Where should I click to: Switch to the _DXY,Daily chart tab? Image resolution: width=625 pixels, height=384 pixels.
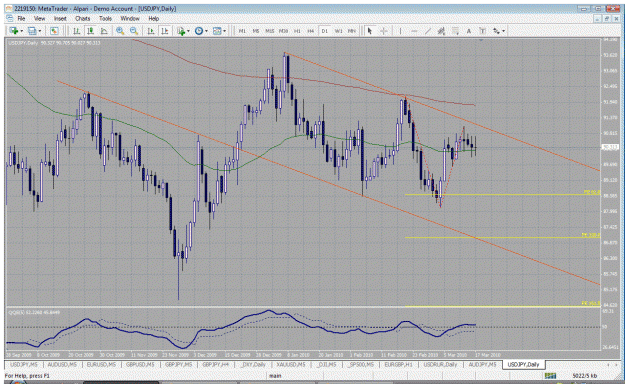coord(253,364)
